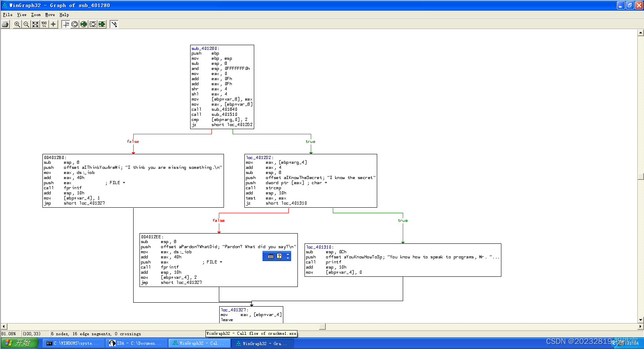Open the File menu

coord(7,15)
